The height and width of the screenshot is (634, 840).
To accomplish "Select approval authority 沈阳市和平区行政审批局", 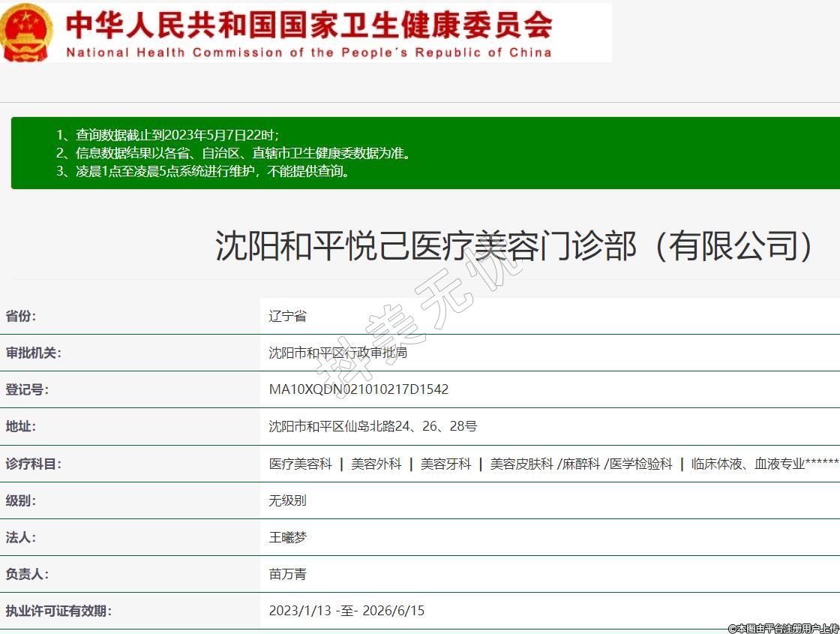I will point(337,353).
